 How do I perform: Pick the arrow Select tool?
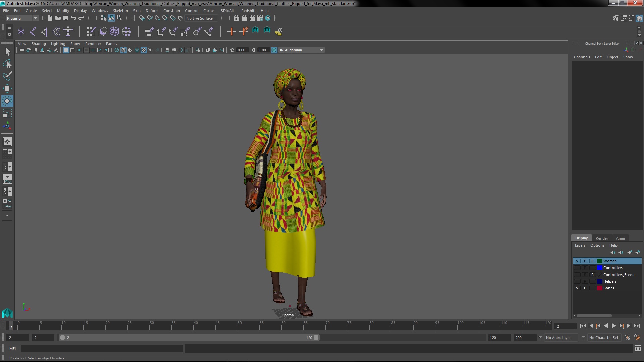pyautogui.click(x=7, y=51)
